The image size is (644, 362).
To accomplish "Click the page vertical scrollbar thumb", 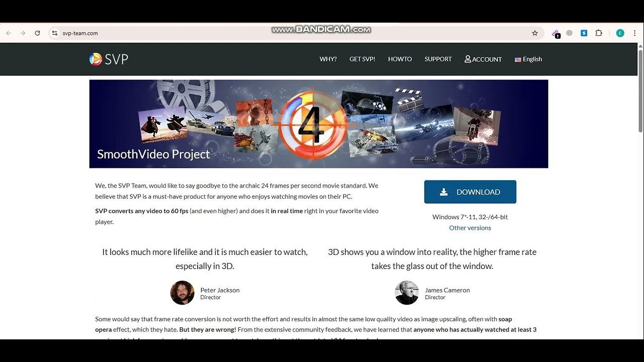I will pos(640,90).
